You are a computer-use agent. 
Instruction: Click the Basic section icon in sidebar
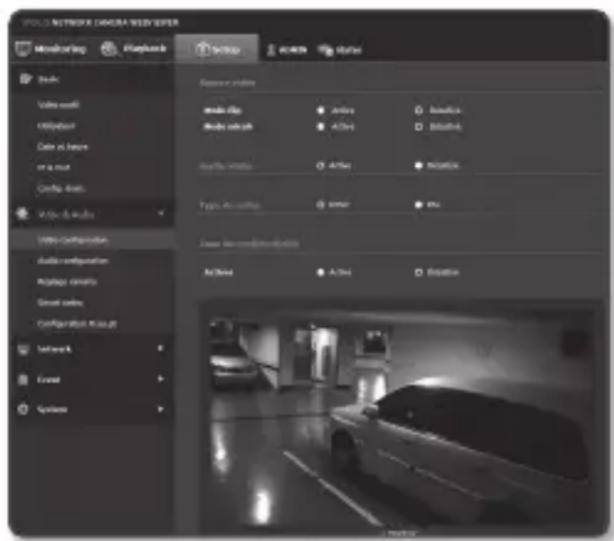tap(23, 77)
